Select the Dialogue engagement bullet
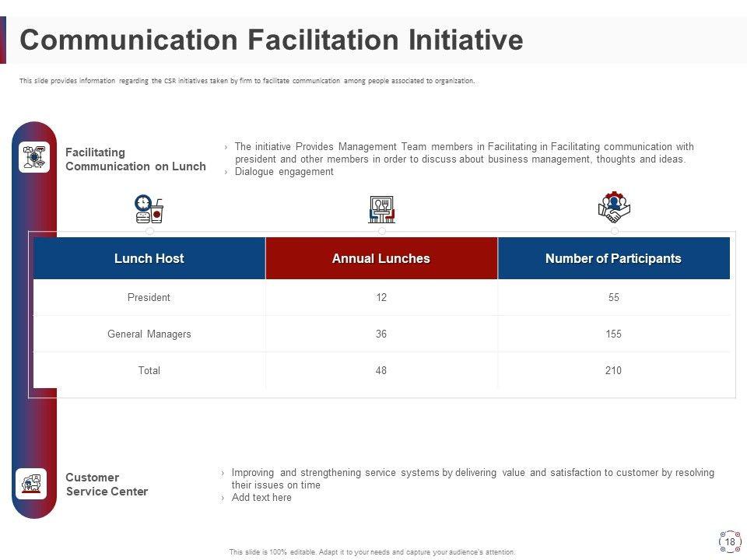747x560 pixels. [284, 171]
